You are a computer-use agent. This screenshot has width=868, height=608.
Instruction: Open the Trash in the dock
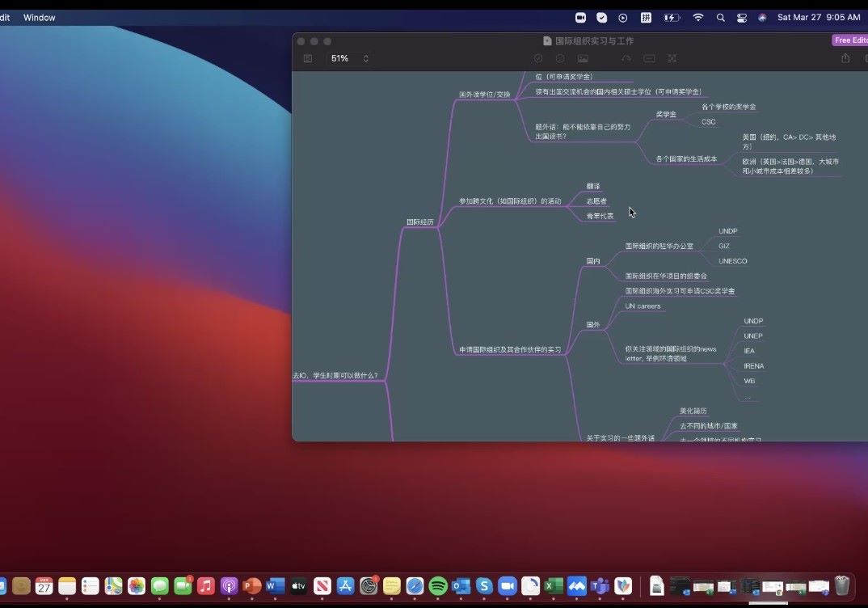tap(842, 585)
